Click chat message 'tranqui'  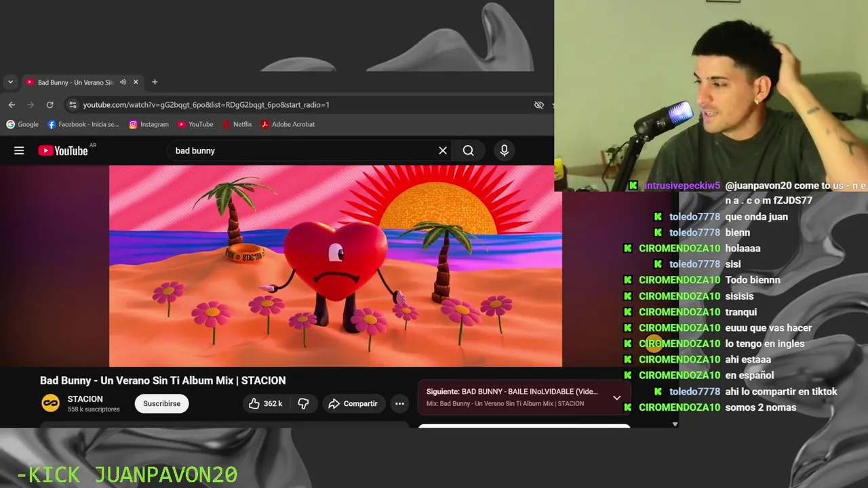[x=741, y=312]
